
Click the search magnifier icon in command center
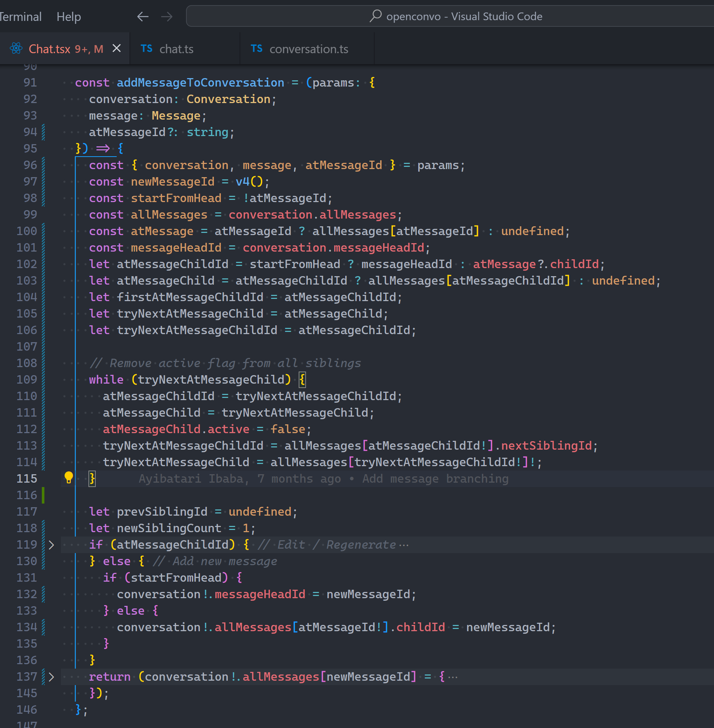(x=375, y=16)
